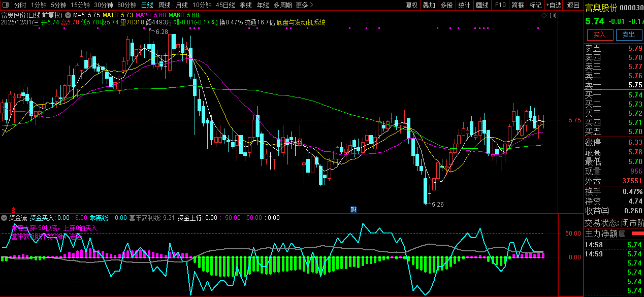The image size is (644, 297).
Task: Click the 买三 price 5.72
Action: click(635, 113)
